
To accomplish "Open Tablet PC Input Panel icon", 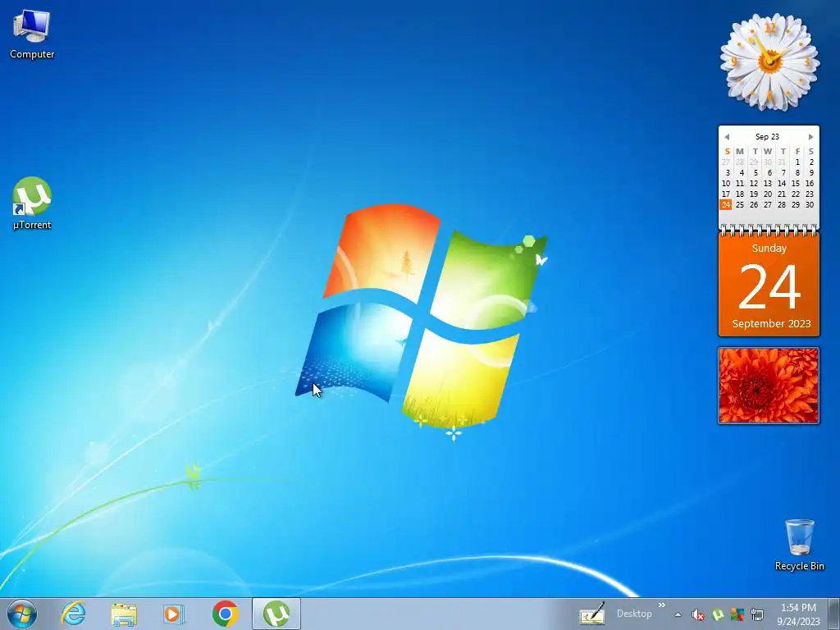I will [x=592, y=614].
